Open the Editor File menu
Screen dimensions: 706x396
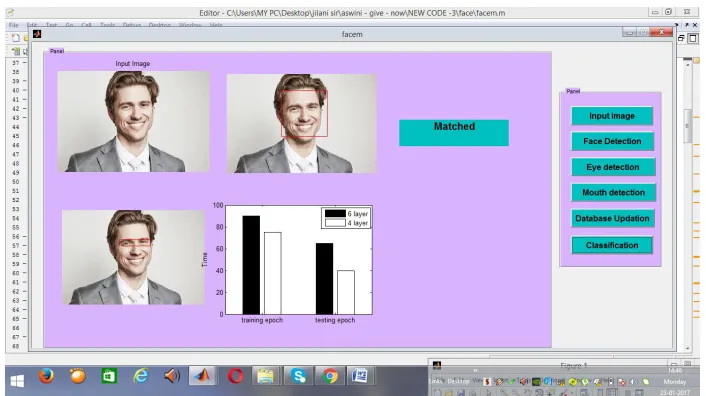click(x=14, y=25)
